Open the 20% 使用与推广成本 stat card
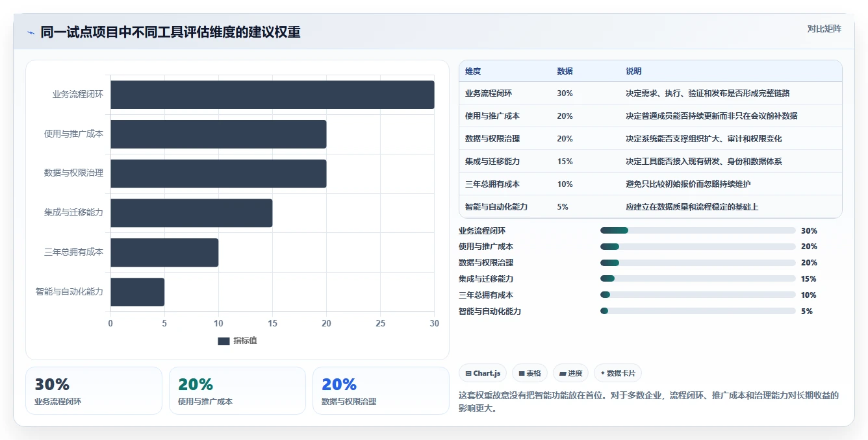Screen dimensions: 868x440 pos(237,391)
